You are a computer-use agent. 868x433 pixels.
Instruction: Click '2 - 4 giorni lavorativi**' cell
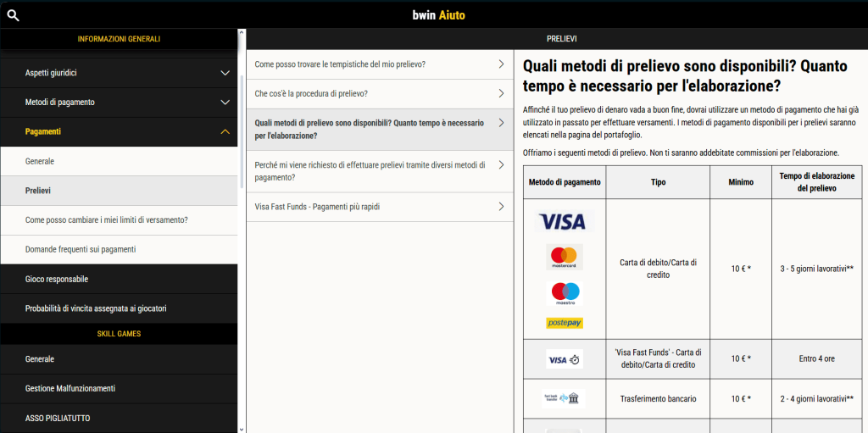[816, 398]
